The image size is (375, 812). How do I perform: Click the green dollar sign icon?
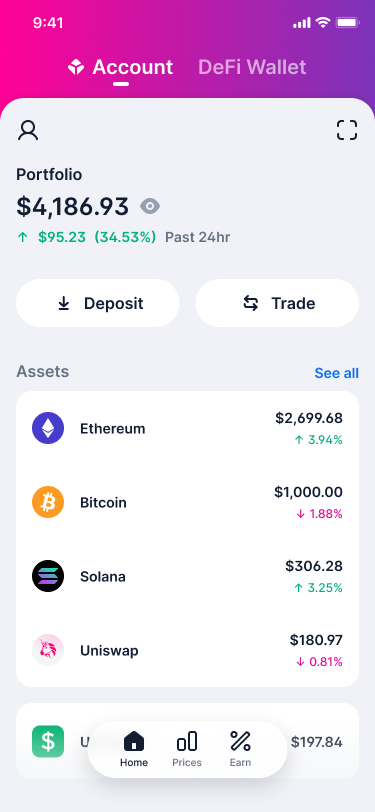coord(48,742)
